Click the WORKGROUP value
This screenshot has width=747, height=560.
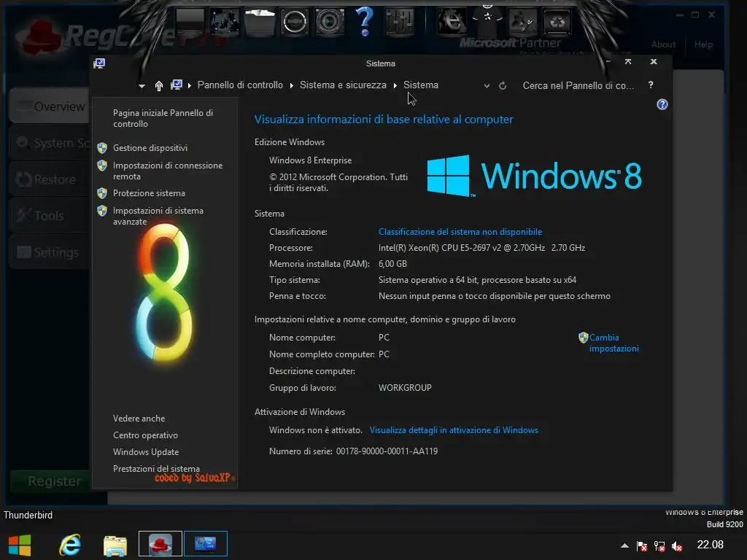pyautogui.click(x=405, y=388)
